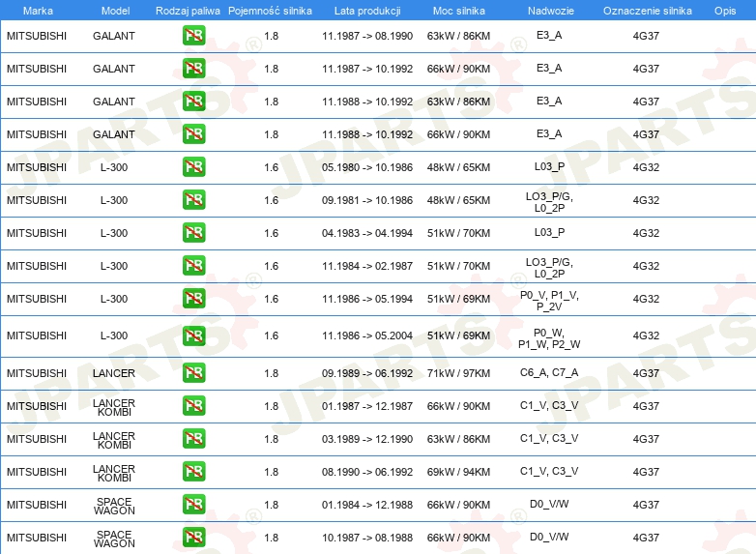Image resolution: width=756 pixels, height=554 pixels.
Task: Select date cell 04.1983 -> 04.1994
Action: (x=367, y=233)
